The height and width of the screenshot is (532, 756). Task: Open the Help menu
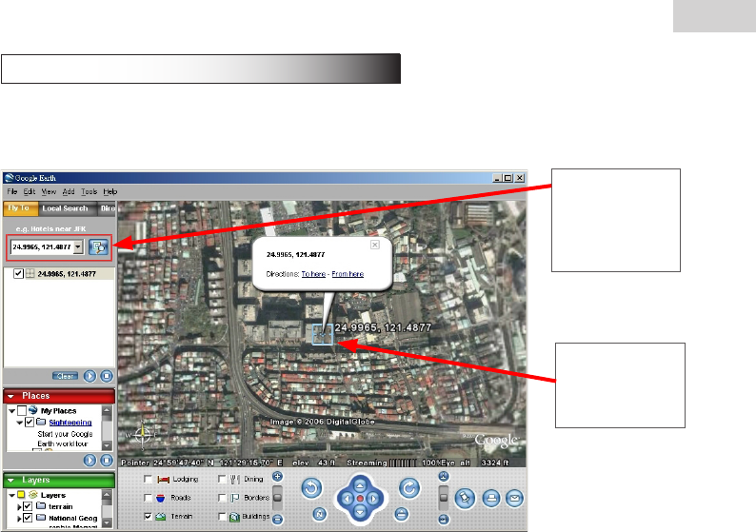(x=109, y=191)
